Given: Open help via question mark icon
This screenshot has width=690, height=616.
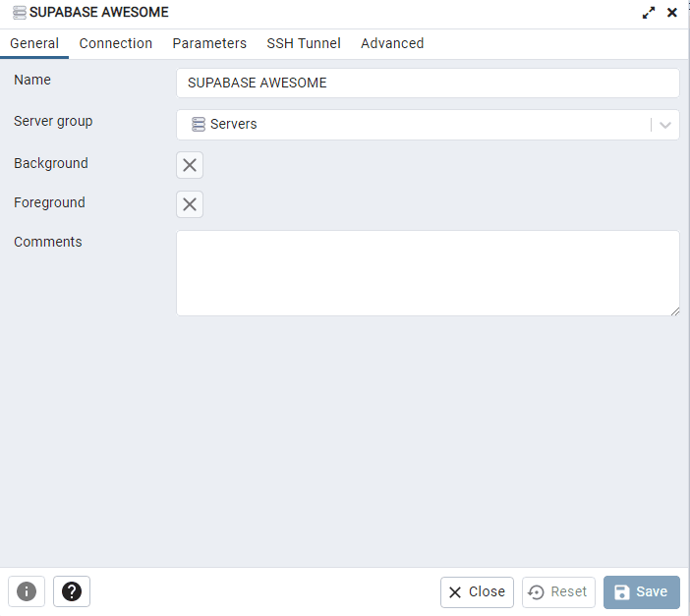Looking at the screenshot, I should click(72, 591).
